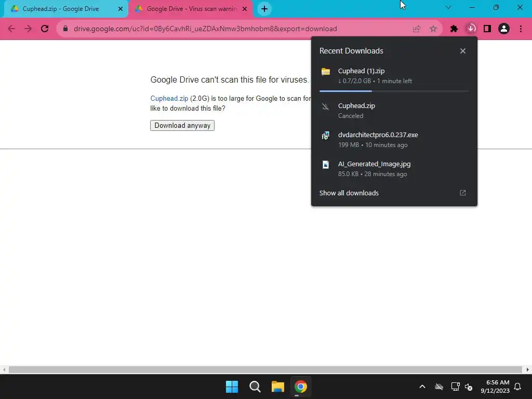532x399 pixels.
Task: Open the notifications bell
Action: [518, 387]
